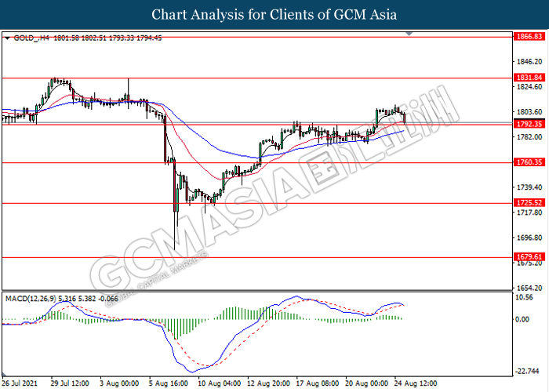Screen dimensions: 549x392
Task: Click the 29 Jul 12:00 time label
Action: click(70, 383)
